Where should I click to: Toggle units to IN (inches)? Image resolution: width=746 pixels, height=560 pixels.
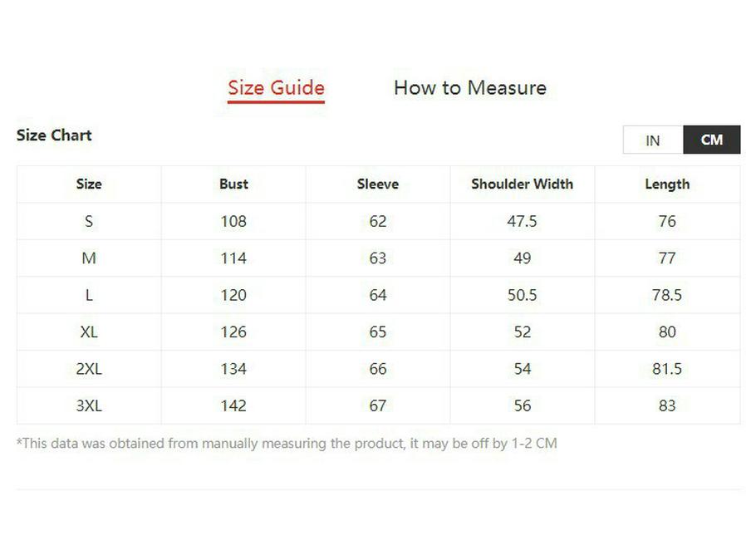[x=653, y=140]
